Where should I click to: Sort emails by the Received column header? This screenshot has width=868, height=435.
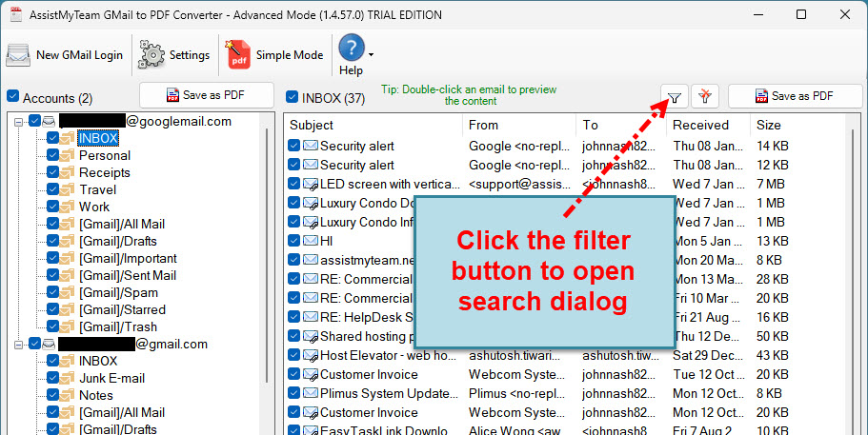click(x=700, y=125)
